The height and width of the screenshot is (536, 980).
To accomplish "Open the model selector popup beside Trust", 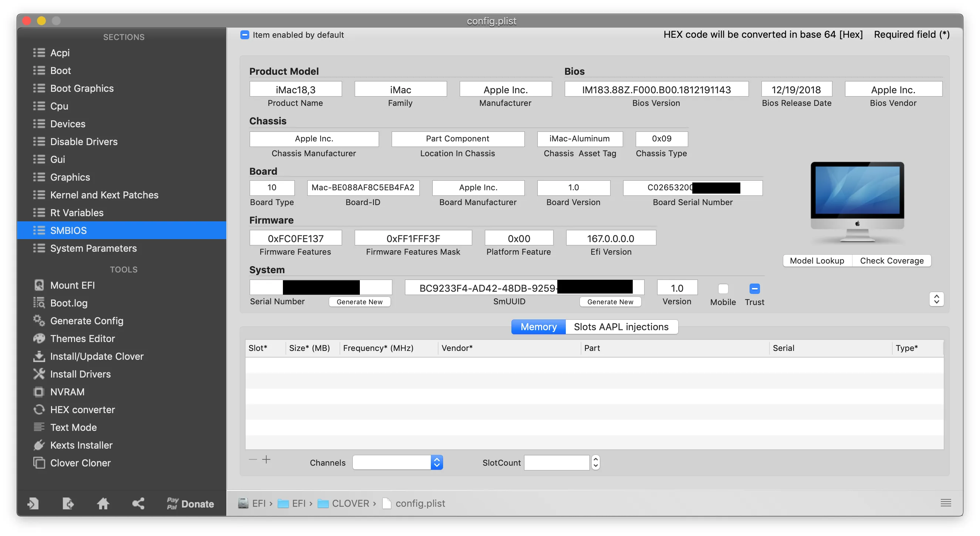I will [x=936, y=299].
